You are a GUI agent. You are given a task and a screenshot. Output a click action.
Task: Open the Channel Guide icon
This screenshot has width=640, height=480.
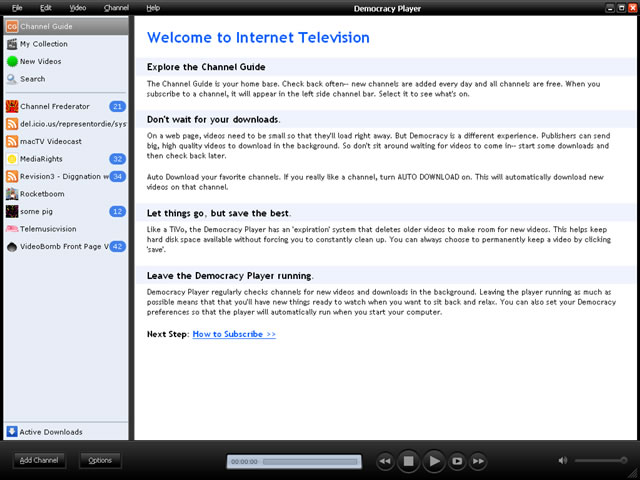tap(12, 27)
